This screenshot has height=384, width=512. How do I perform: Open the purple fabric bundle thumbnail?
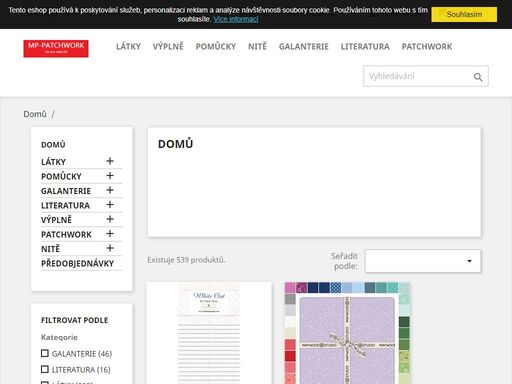347,333
